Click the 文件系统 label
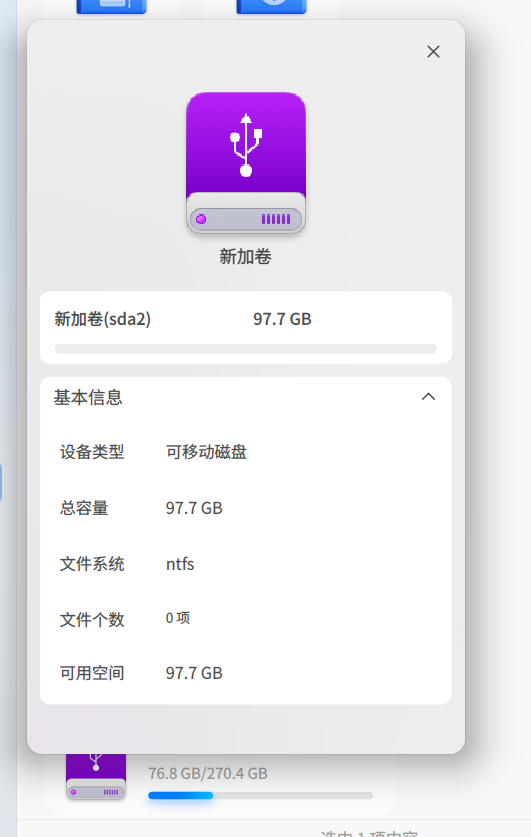This screenshot has width=531, height=837. pos(92,564)
